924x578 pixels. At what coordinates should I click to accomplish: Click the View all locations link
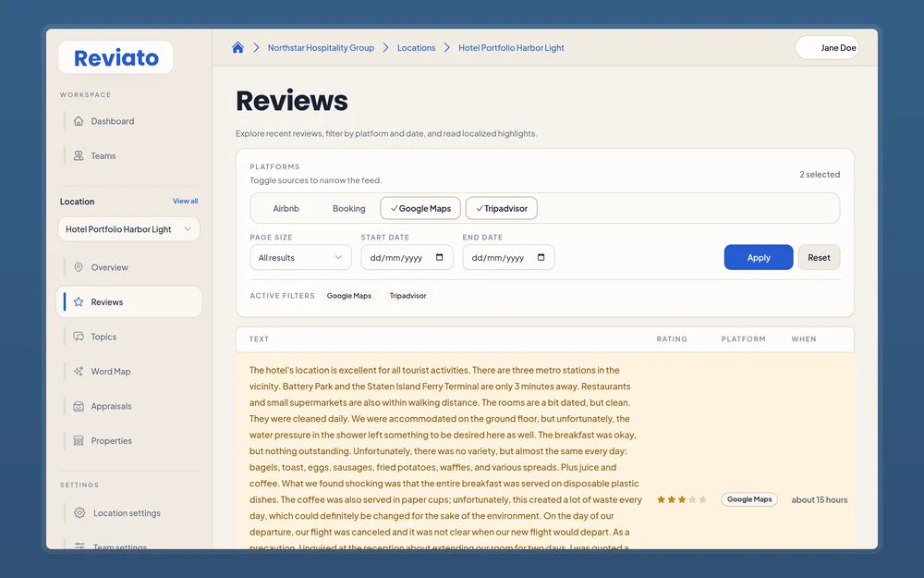[185, 201]
